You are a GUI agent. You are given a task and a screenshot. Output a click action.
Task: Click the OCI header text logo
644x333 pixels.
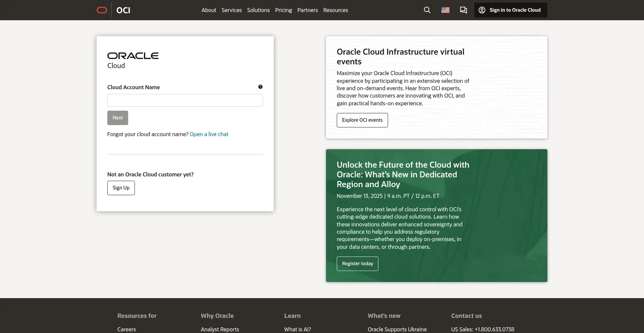pos(123,10)
